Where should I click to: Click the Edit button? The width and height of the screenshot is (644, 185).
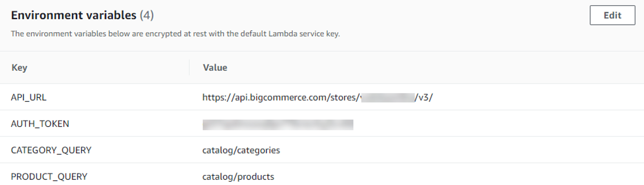(x=612, y=15)
